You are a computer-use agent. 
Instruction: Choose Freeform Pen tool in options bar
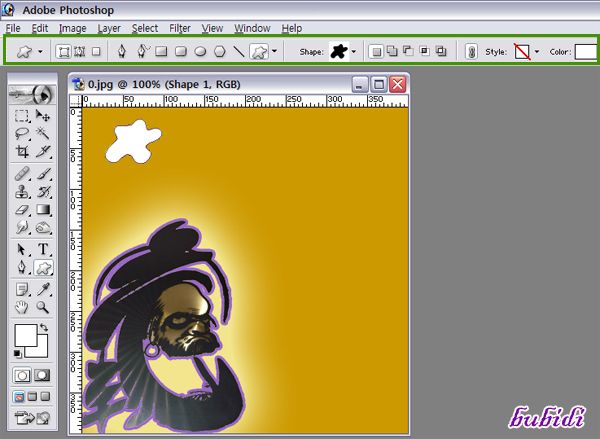click(x=143, y=51)
